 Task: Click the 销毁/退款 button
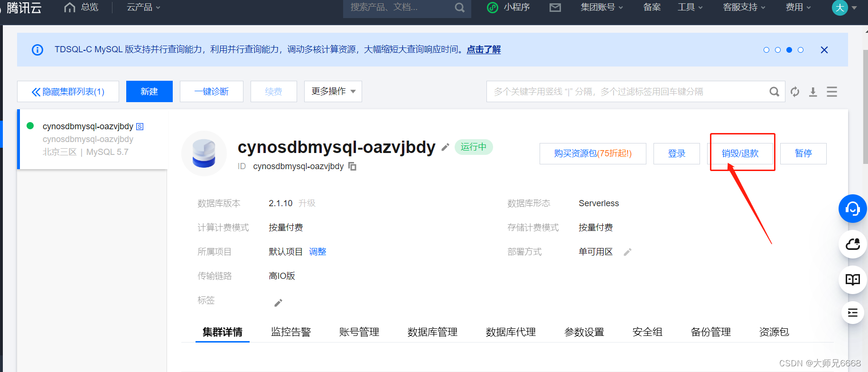[740, 153]
